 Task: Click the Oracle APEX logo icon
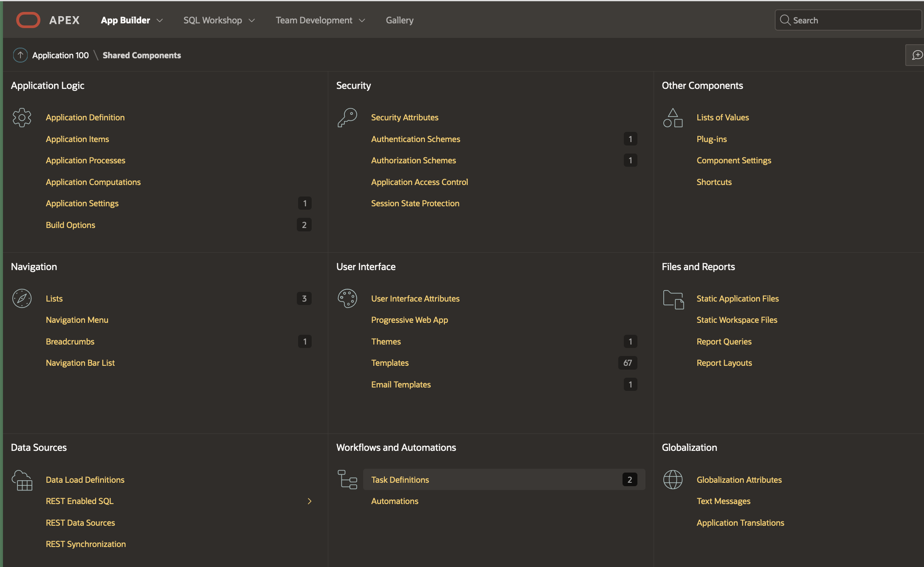coord(28,20)
